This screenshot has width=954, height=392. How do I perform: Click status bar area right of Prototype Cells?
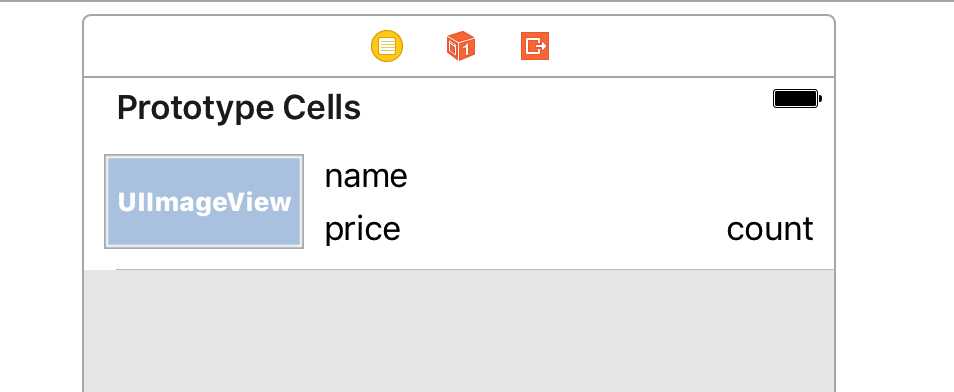click(x=566, y=108)
